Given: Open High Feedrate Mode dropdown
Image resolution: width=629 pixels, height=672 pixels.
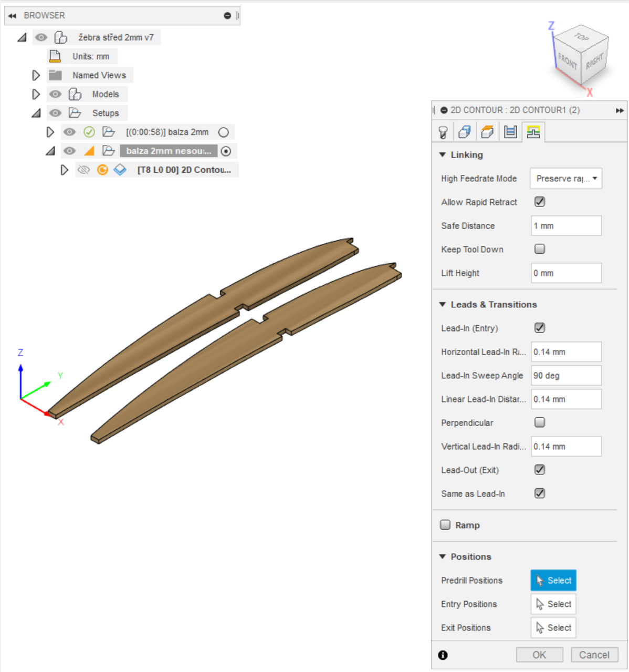Looking at the screenshot, I should pos(566,179).
